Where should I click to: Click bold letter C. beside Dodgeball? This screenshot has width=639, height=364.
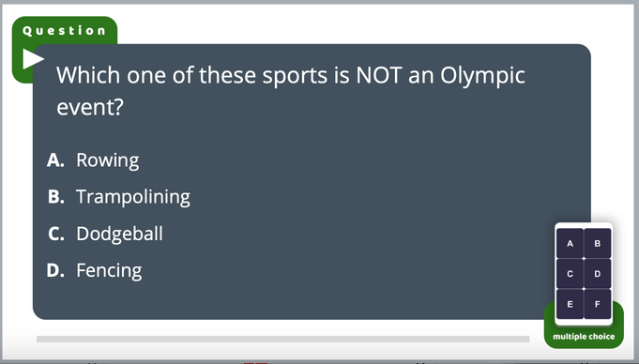tap(56, 234)
